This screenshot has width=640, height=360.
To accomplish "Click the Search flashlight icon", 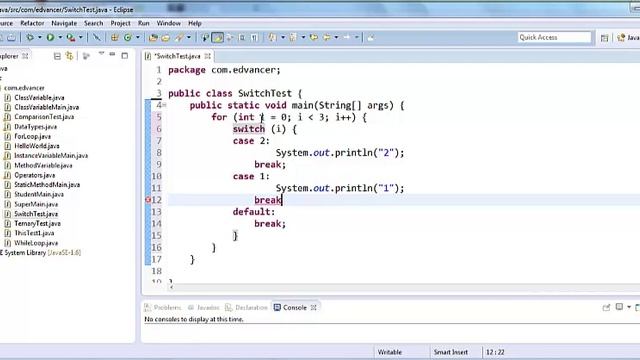I will 179,38.
